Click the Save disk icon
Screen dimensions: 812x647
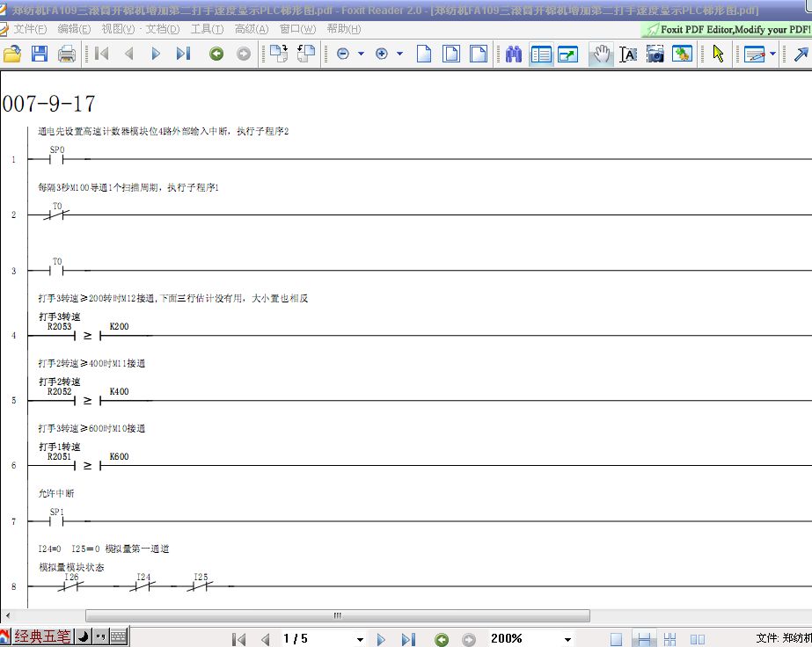point(40,54)
